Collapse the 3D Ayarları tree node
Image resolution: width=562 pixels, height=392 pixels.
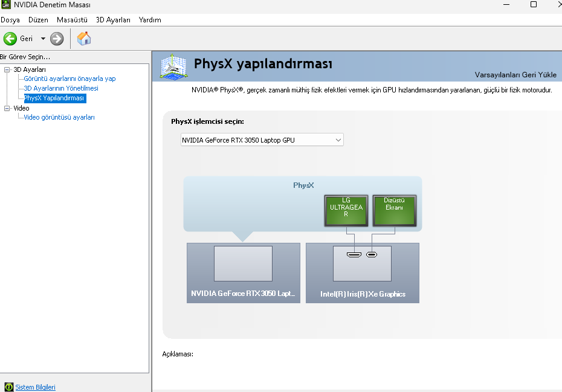(7, 69)
